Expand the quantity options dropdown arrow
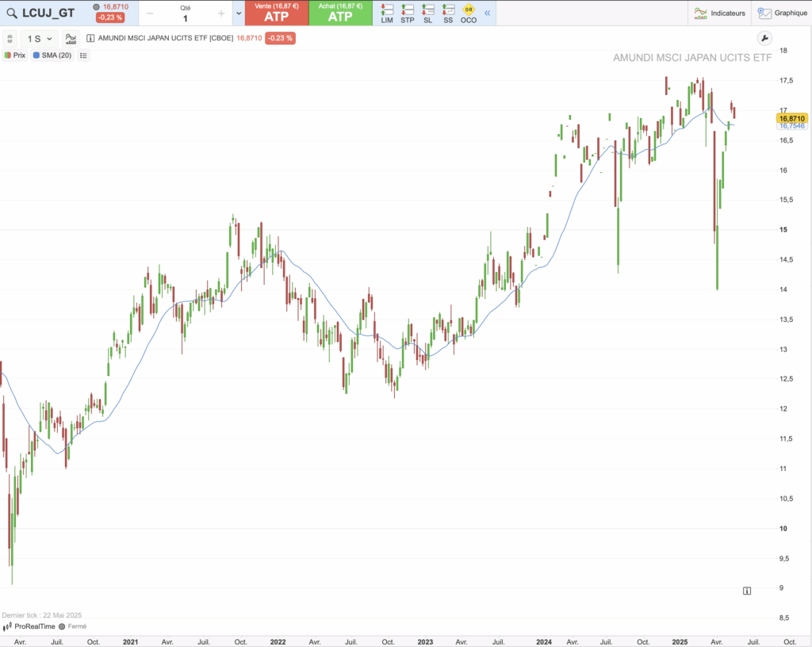The width and height of the screenshot is (812, 647). [239, 13]
